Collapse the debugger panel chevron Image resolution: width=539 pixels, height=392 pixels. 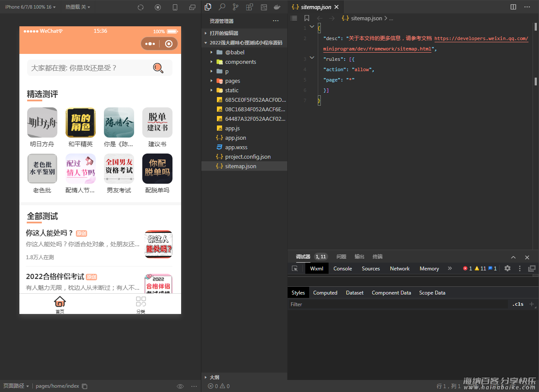(513, 257)
